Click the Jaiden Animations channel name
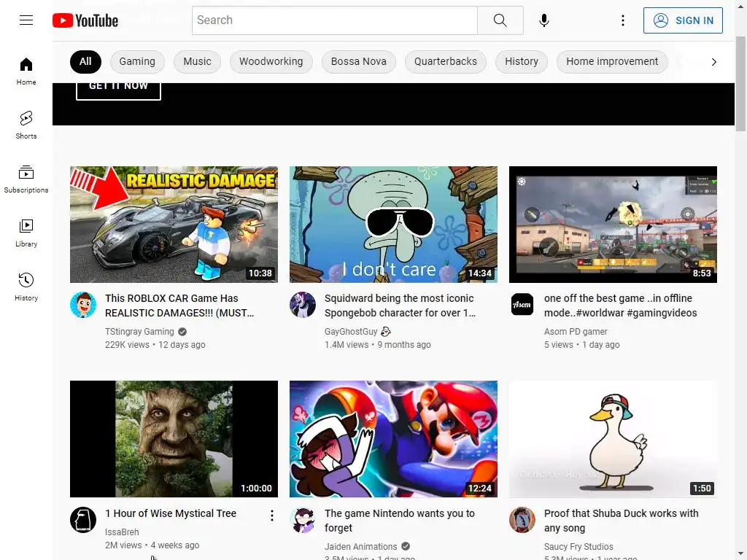 [360, 547]
